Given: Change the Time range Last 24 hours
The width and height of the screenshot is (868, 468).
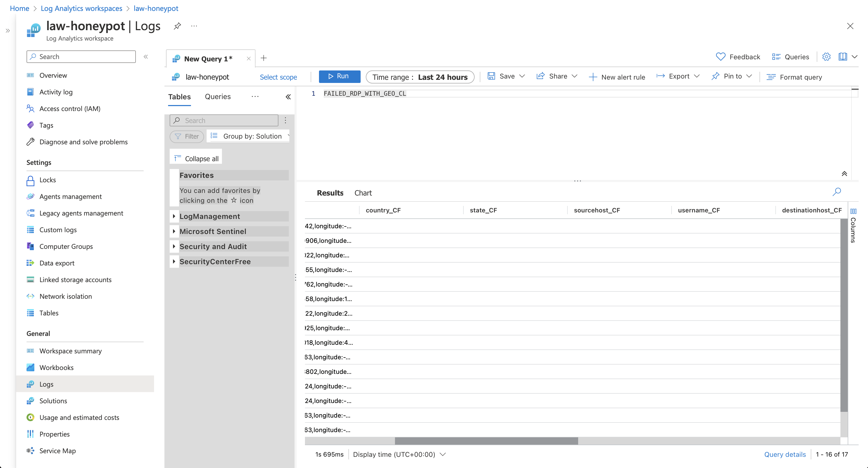Looking at the screenshot, I should click(420, 77).
